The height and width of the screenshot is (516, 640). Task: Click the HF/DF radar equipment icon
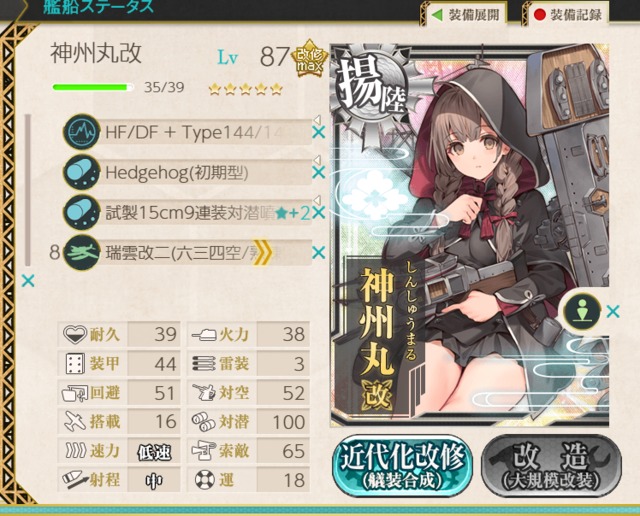pyautogui.click(x=82, y=132)
